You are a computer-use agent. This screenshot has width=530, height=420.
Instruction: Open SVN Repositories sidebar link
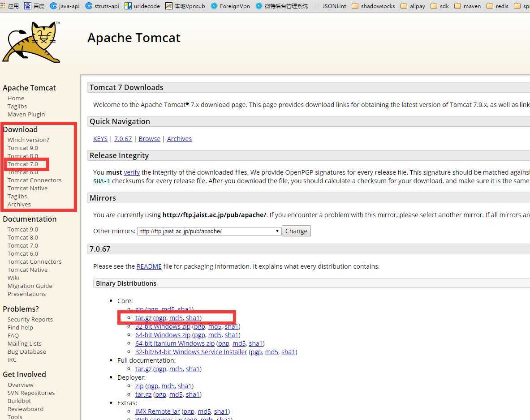(31, 393)
